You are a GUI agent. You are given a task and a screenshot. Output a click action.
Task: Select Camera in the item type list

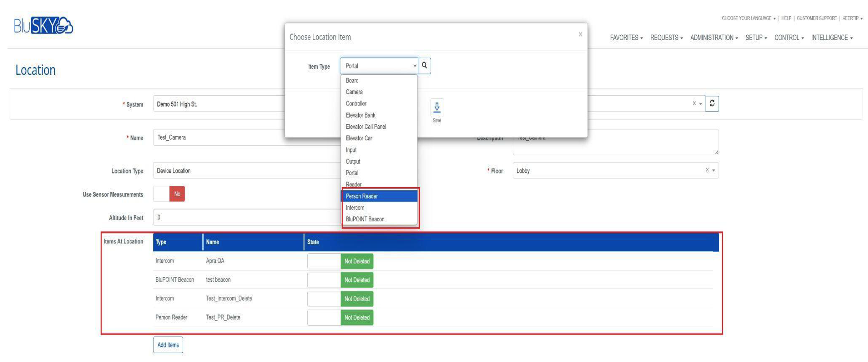pos(379,92)
